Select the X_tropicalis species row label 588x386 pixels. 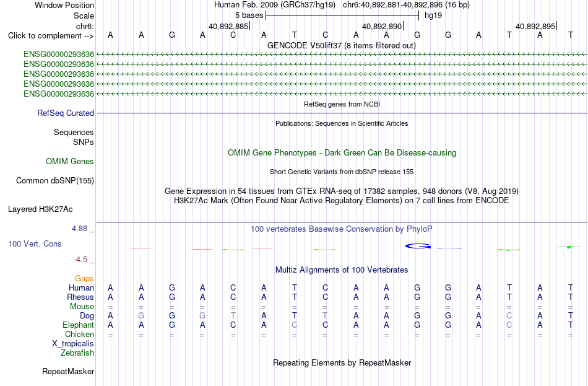(73, 344)
